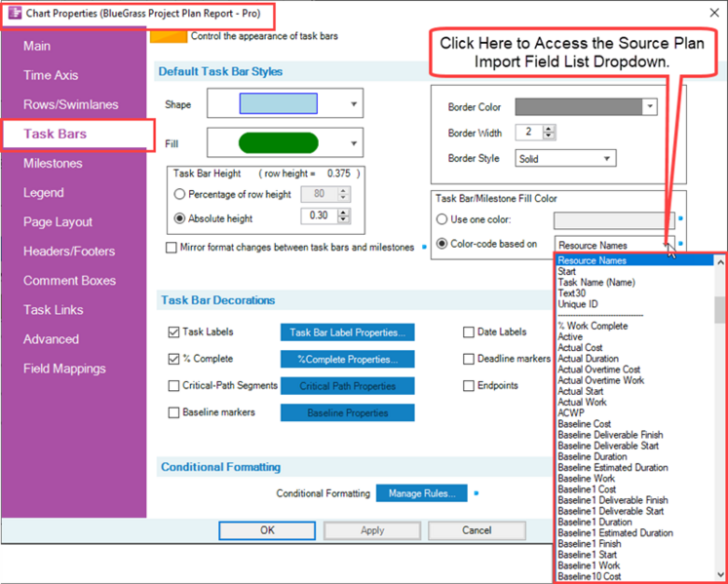Select the Color-code based on option

[x=442, y=244]
